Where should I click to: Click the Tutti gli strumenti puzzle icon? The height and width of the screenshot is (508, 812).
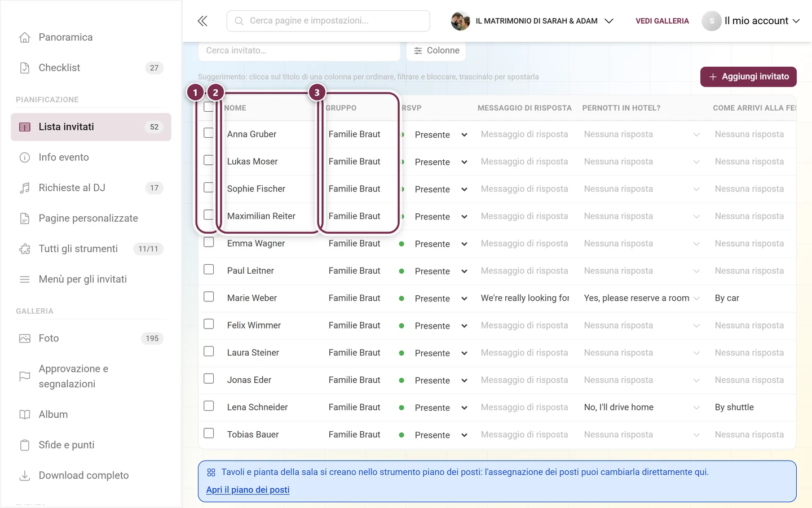25,249
